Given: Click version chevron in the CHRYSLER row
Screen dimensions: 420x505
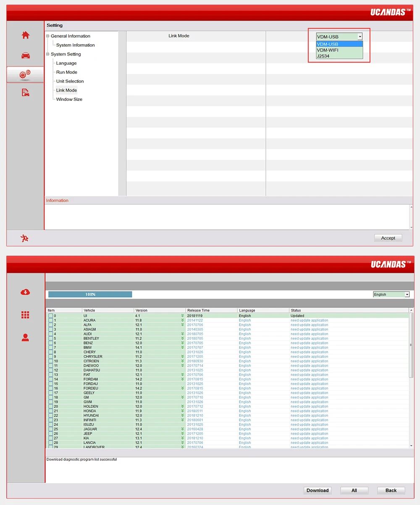Looking at the screenshot, I should point(183,357).
